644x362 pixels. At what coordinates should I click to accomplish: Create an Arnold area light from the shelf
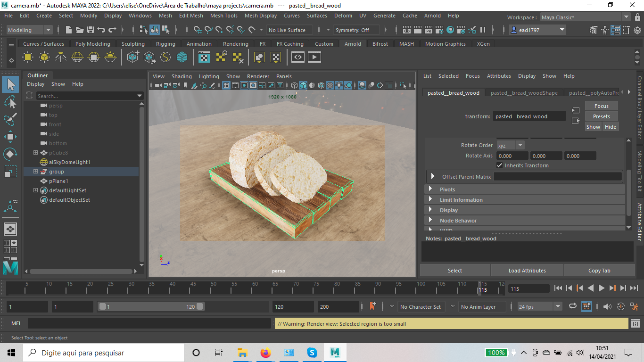click(27, 57)
